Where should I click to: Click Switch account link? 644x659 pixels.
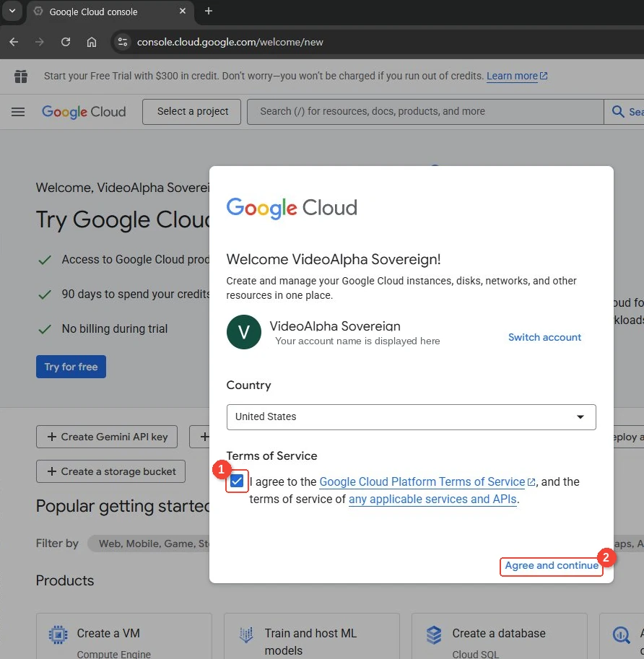click(544, 338)
